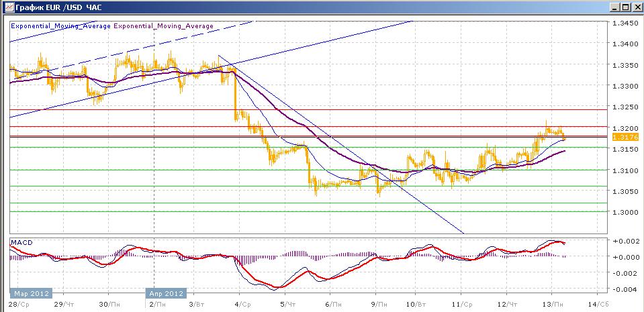Click the MACD indicator label
Image resolution: width=644 pixels, height=312 pixels.
point(21,243)
